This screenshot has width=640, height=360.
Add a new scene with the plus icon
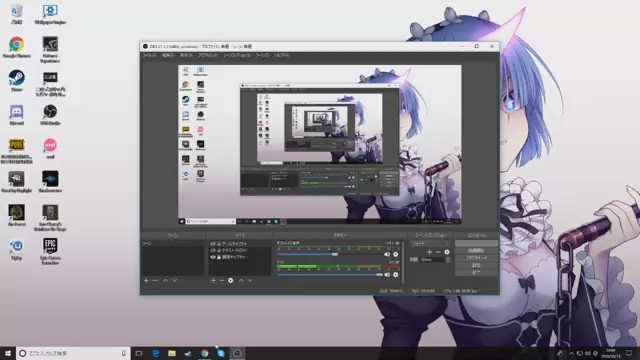click(146, 280)
